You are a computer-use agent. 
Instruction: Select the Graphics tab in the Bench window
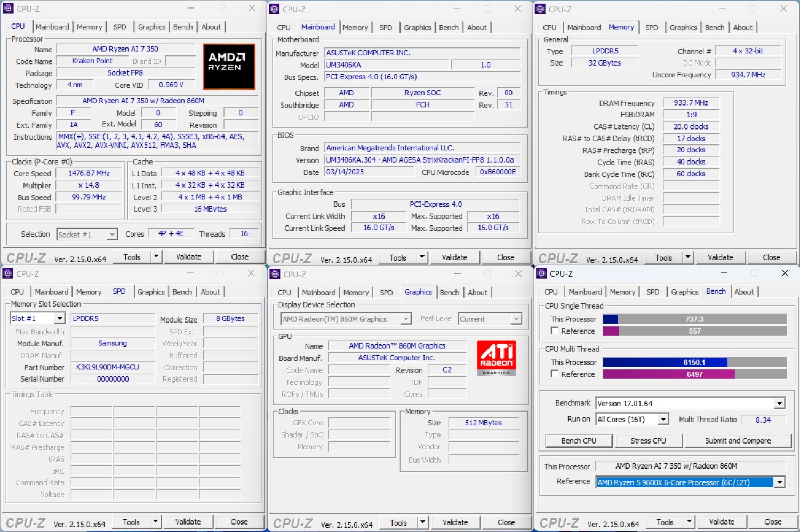(684, 292)
